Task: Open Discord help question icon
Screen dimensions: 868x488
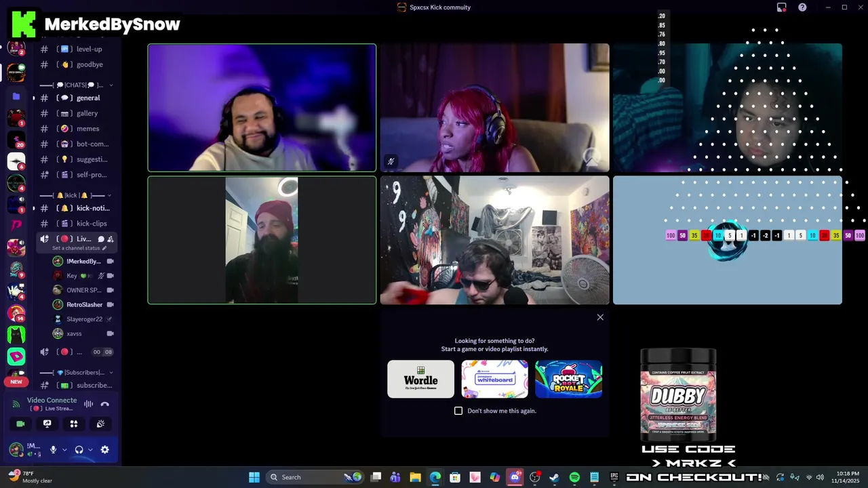Action: (802, 7)
